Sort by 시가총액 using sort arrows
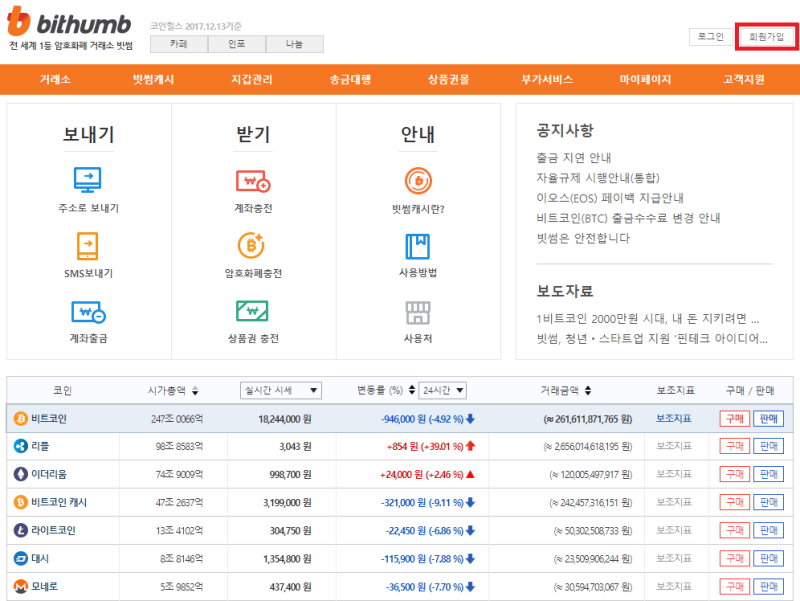 [x=195, y=391]
